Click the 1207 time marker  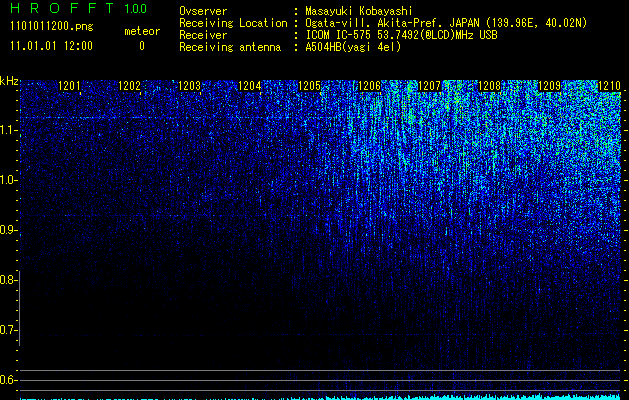click(430, 86)
